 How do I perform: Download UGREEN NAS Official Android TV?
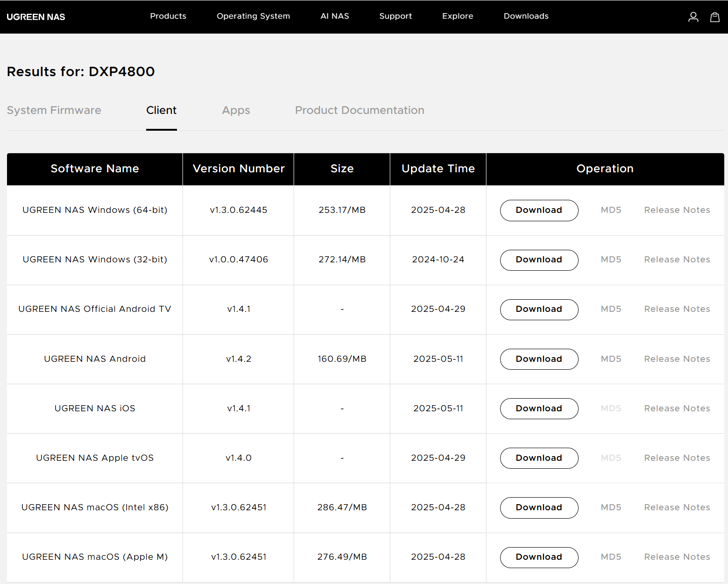pyautogui.click(x=539, y=309)
